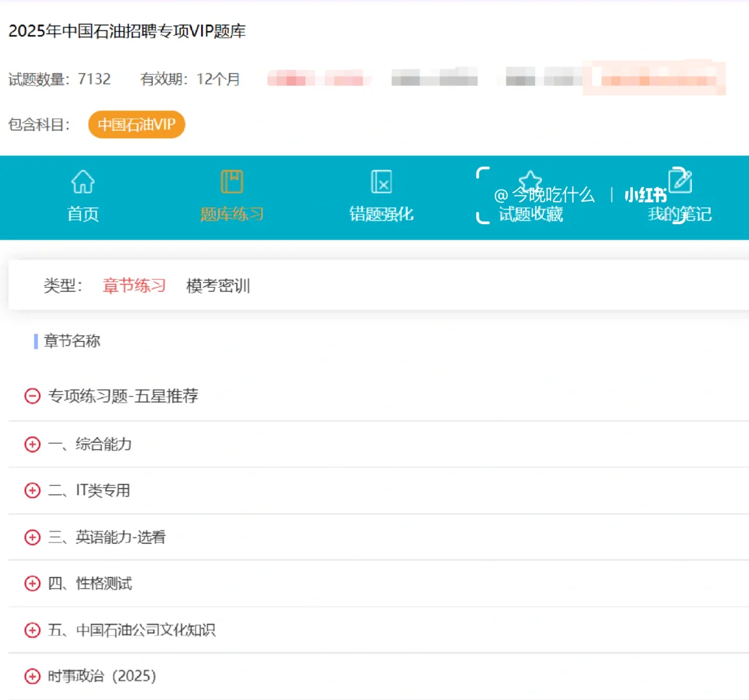Image resolution: width=749 pixels, height=700 pixels.
Task: Open the 试题收藏 navigation label
Action: [x=530, y=214]
